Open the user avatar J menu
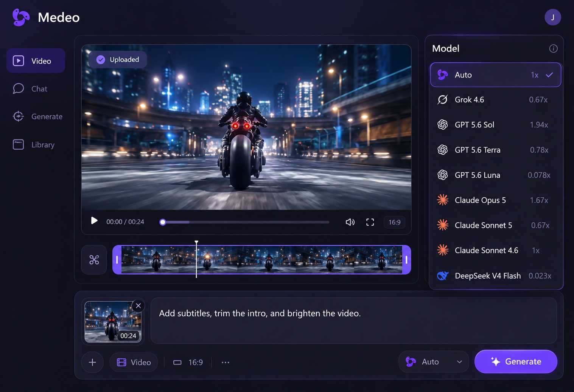This screenshot has height=392, width=574. point(552,17)
